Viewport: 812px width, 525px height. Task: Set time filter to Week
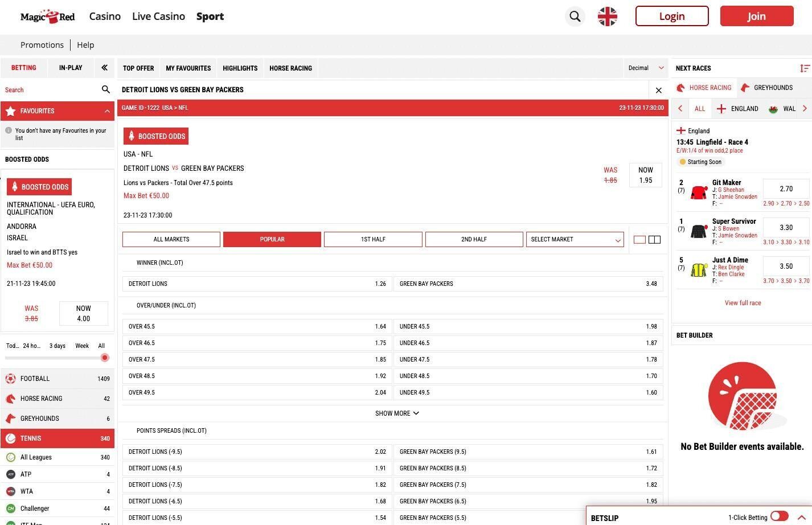tap(82, 346)
